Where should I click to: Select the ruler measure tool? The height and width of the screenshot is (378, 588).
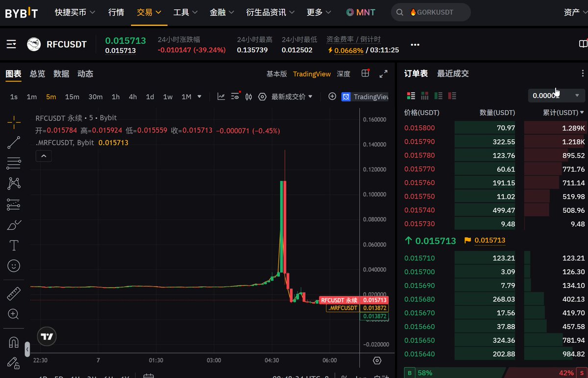(x=14, y=294)
